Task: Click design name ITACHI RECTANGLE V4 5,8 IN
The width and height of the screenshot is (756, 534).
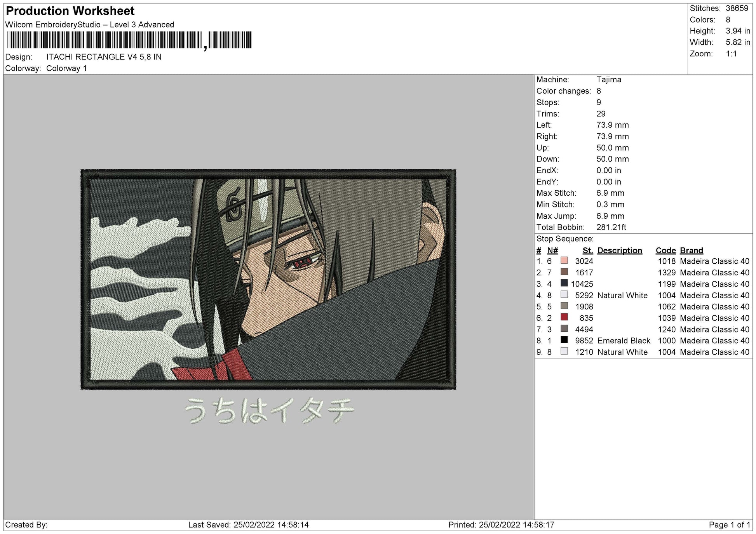Action: pyautogui.click(x=104, y=57)
